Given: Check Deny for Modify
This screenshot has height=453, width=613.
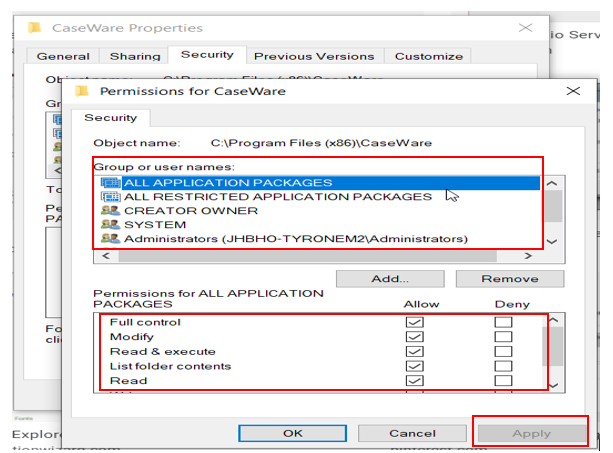Looking at the screenshot, I should click(x=503, y=337).
